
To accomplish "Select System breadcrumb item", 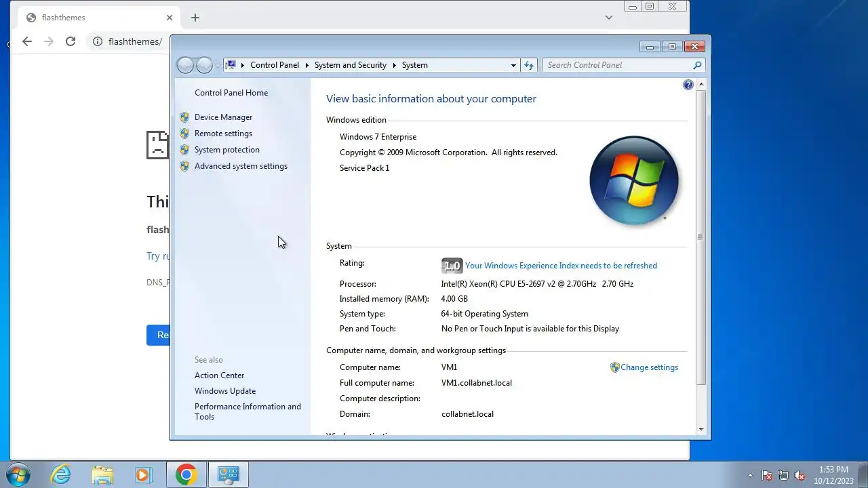I will click(414, 65).
